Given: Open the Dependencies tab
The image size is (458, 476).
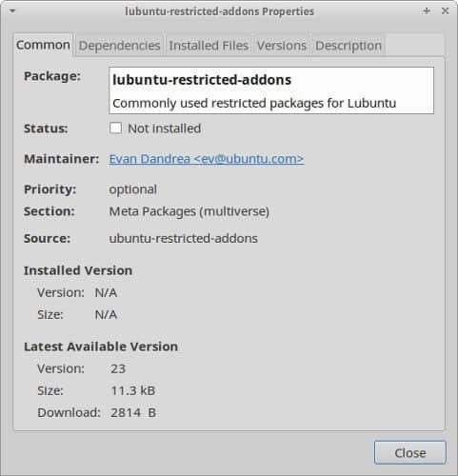Looking at the screenshot, I should pos(119,46).
